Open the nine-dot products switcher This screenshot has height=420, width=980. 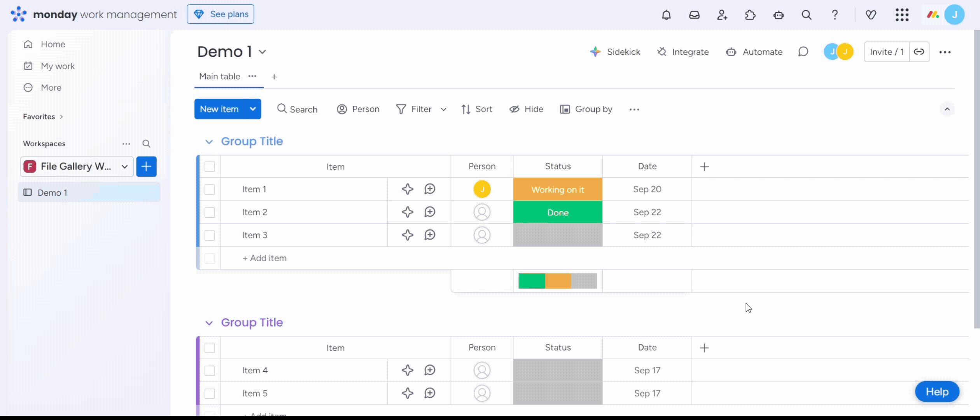902,15
